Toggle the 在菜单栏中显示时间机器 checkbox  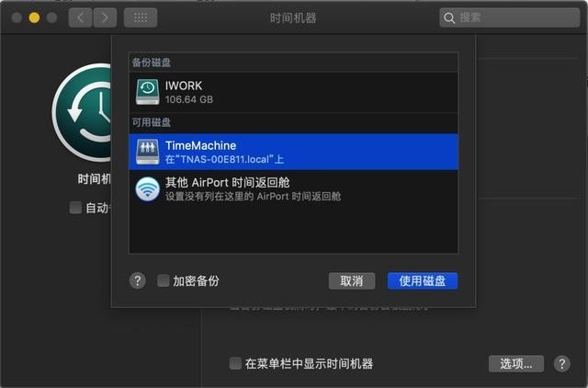[x=235, y=363]
